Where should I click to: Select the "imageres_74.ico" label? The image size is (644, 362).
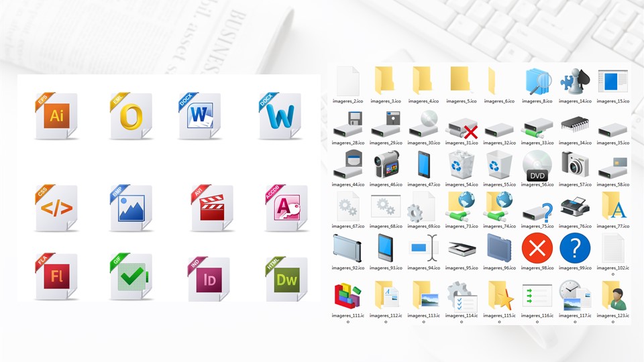pos(499,226)
